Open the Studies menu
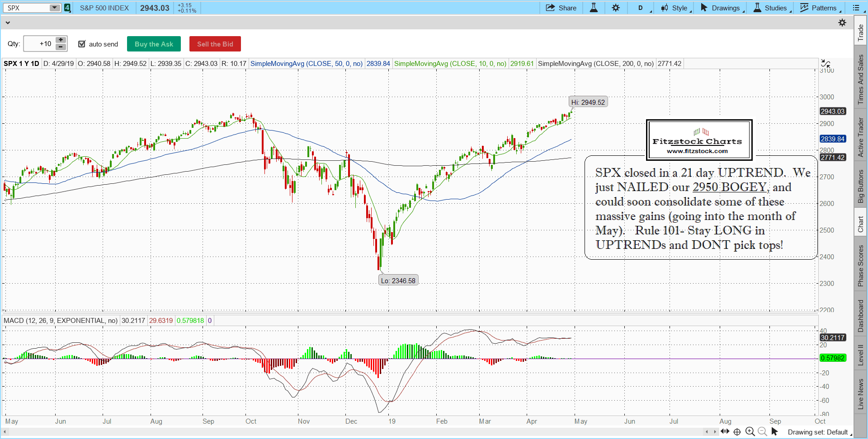 coord(771,8)
